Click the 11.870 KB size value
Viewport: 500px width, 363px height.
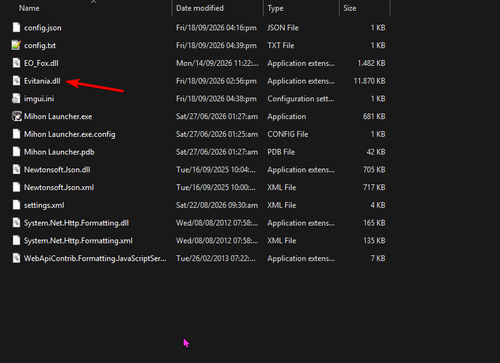coord(369,81)
